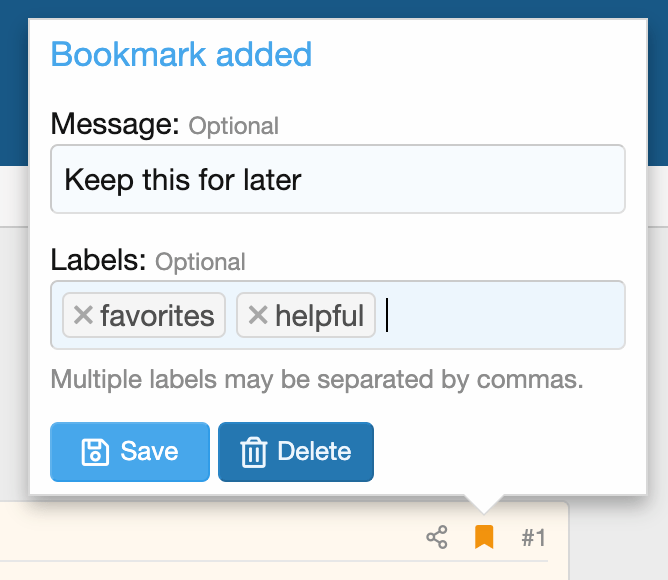The height and width of the screenshot is (580, 668).
Task: Select the "helpful" label tag text
Action: click(x=319, y=316)
